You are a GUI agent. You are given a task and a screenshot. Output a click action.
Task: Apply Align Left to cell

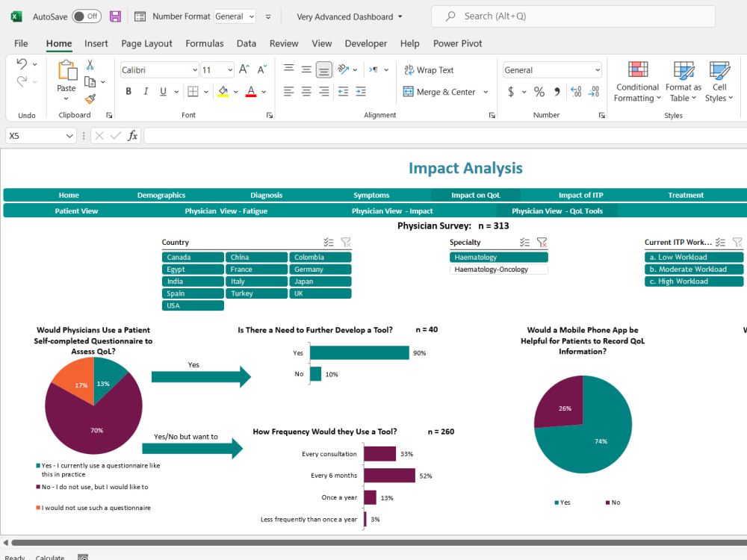tap(288, 91)
